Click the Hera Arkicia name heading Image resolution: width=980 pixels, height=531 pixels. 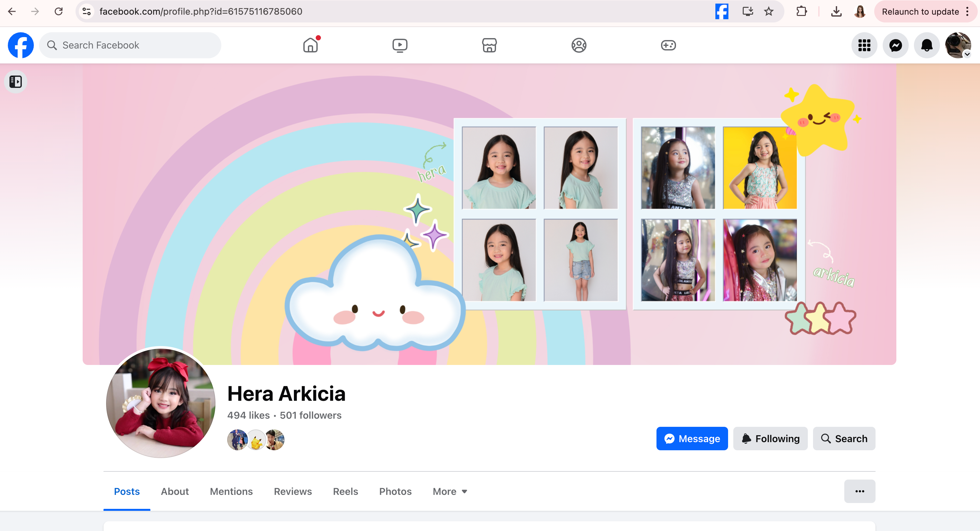[x=286, y=393]
